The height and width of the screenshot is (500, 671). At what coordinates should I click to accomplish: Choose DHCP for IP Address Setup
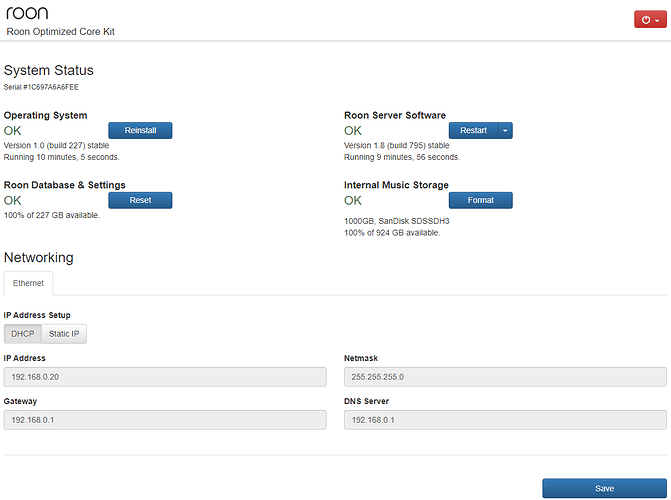pyautogui.click(x=23, y=334)
